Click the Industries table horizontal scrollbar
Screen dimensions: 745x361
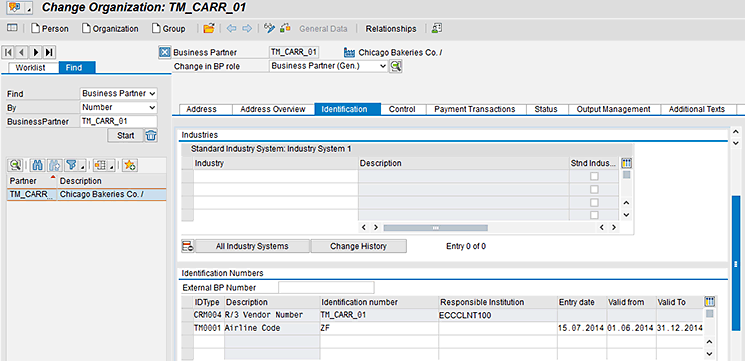435,228
